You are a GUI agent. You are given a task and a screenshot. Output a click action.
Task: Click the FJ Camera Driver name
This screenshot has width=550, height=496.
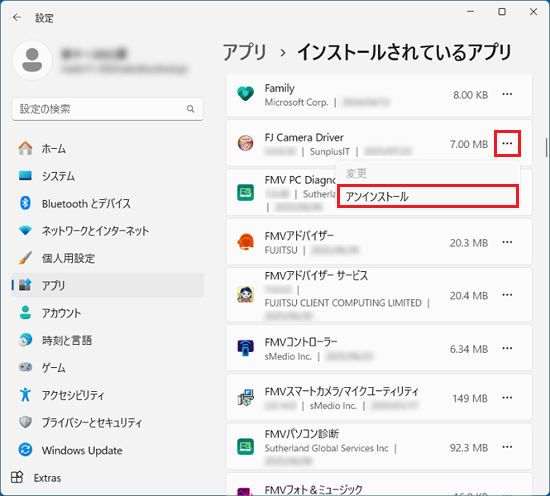coord(304,138)
